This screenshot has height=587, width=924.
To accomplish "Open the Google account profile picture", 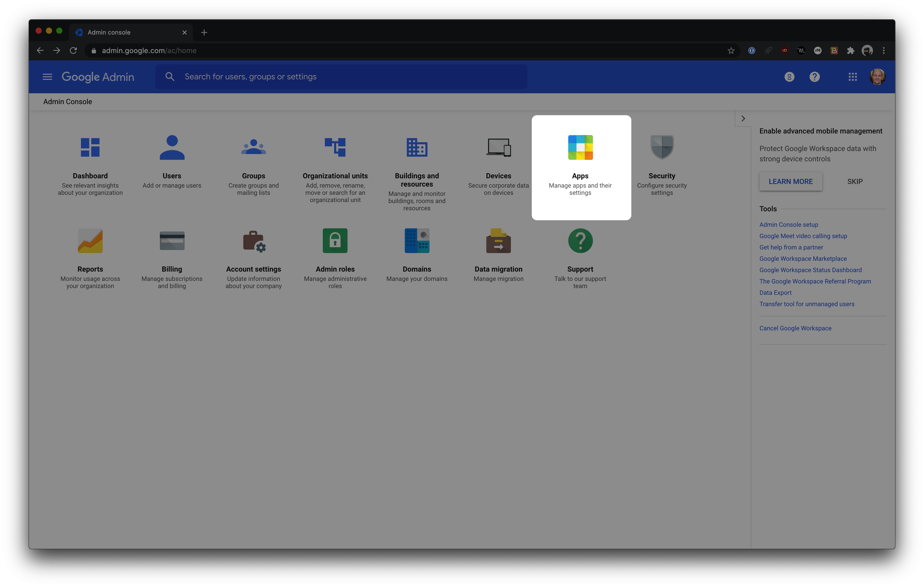I will (x=877, y=77).
